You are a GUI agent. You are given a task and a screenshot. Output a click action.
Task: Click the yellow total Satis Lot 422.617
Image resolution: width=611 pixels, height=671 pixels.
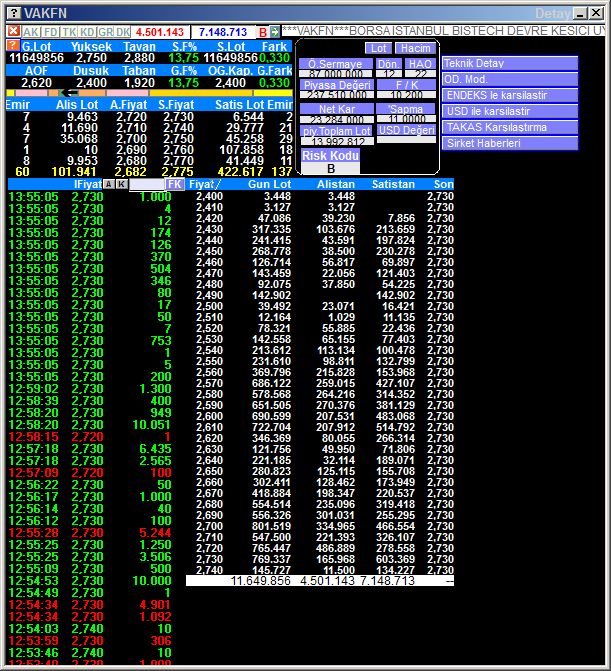pyautogui.click(x=240, y=172)
